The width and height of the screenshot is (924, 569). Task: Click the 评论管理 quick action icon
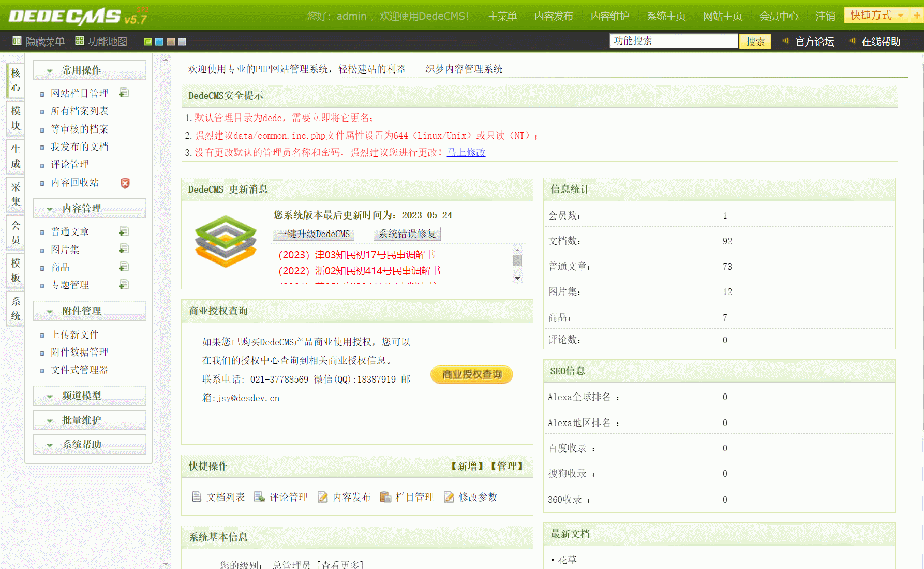[259, 497]
